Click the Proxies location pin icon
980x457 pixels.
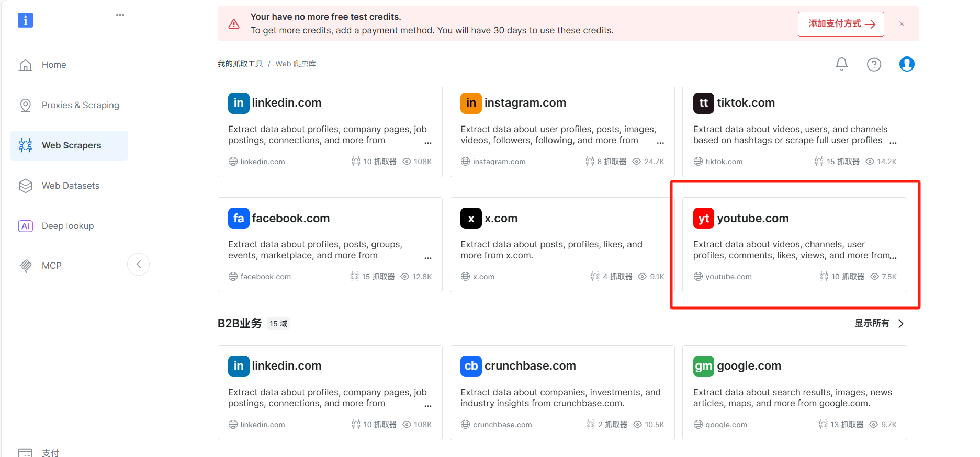(x=26, y=105)
